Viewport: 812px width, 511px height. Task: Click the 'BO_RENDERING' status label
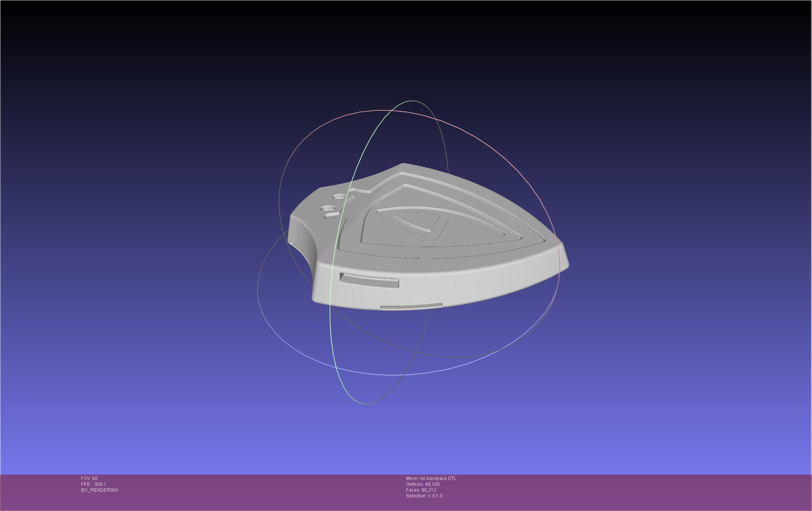click(x=100, y=490)
